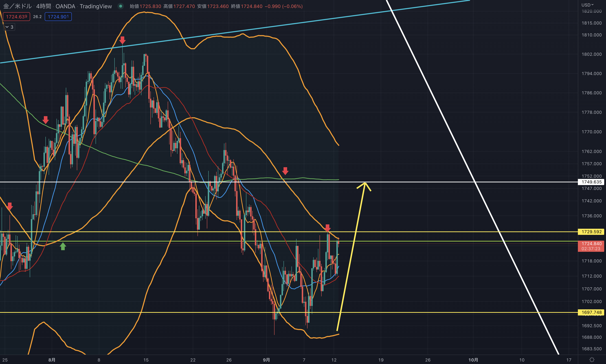Click the blue buy price 1724.901

coord(58,17)
